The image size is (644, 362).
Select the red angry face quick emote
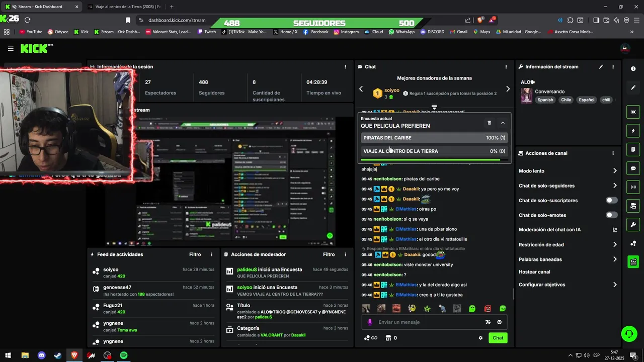click(487, 309)
